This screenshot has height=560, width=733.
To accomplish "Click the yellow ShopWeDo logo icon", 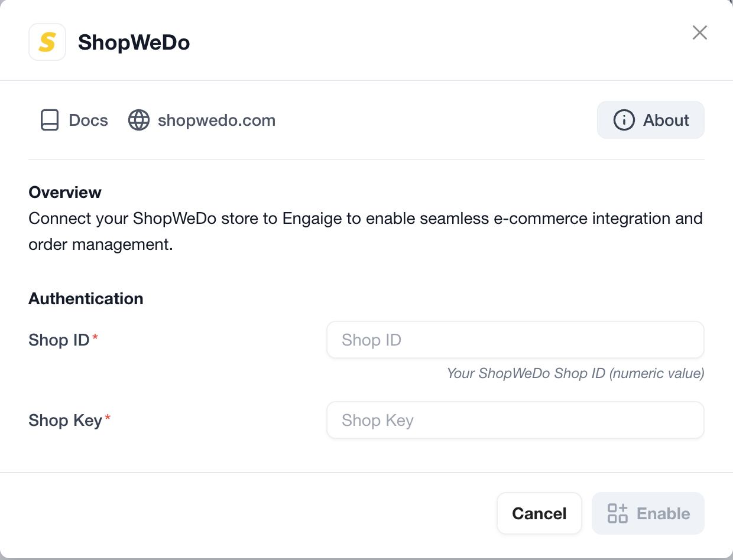I will [47, 42].
